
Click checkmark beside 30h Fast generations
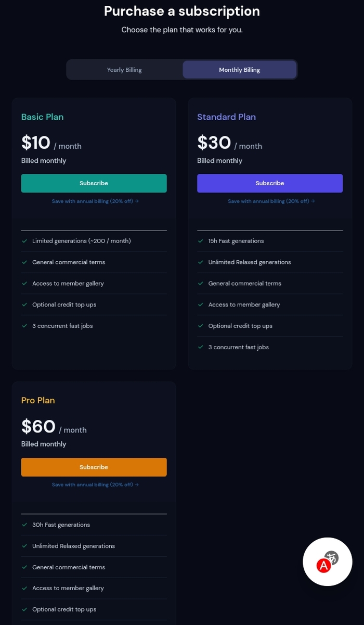tap(24, 525)
